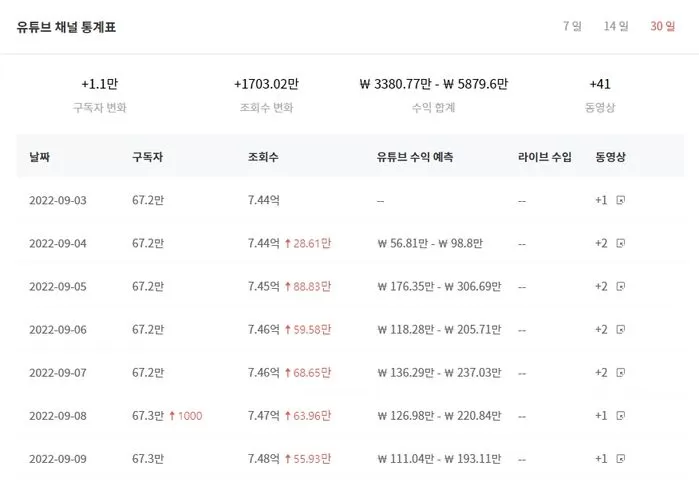The height and width of the screenshot is (490, 699).
Task: Click the 날짜 column header
Action: tap(40, 157)
